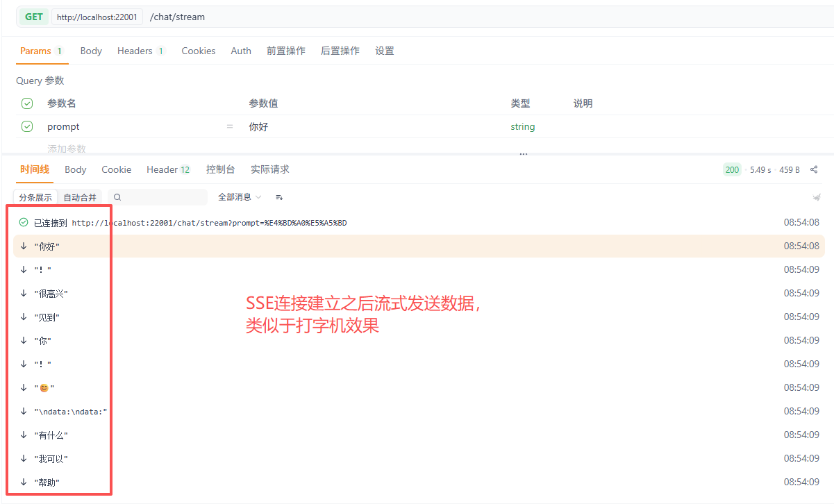Image resolution: width=834 pixels, height=504 pixels.
Task: Open the 前置操作 tab
Action: click(285, 50)
